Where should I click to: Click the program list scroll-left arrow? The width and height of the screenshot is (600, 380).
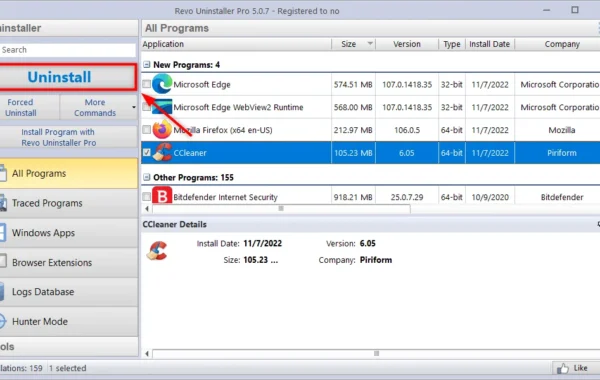coord(147,209)
